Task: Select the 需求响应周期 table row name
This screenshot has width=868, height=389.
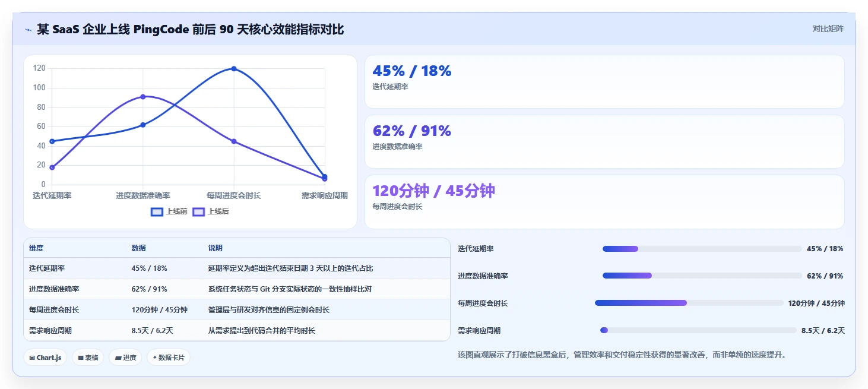Action: click(50, 331)
